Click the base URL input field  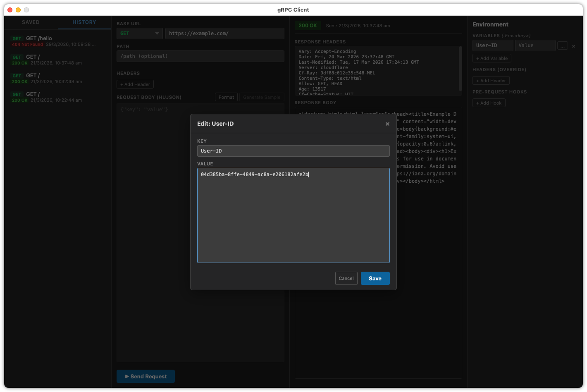pos(224,33)
